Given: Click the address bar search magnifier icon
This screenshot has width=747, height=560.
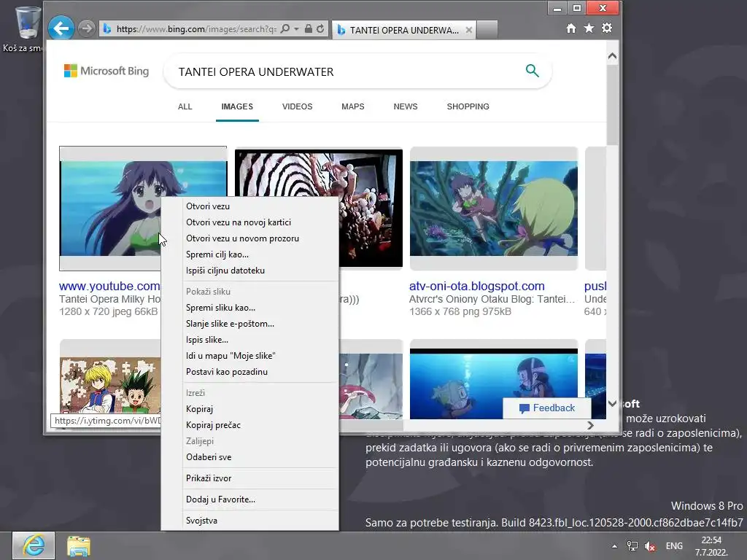Looking at the screenshot, I should [x=285, y=29].
